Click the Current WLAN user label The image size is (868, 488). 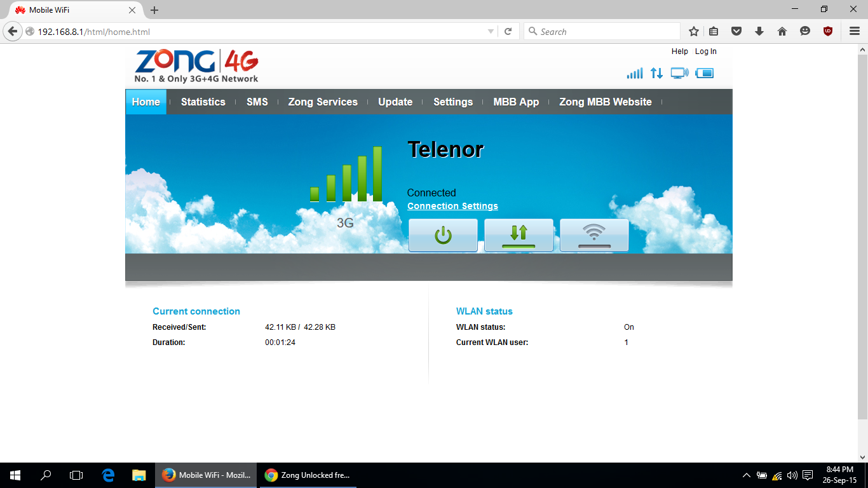pyautogui.click(x=492, y=342)
